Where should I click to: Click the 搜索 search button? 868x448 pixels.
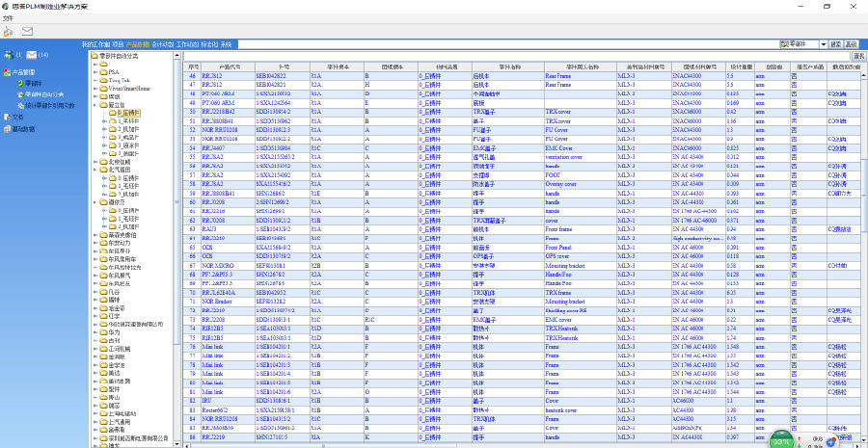pyautogui.click(x=836, y=44)
